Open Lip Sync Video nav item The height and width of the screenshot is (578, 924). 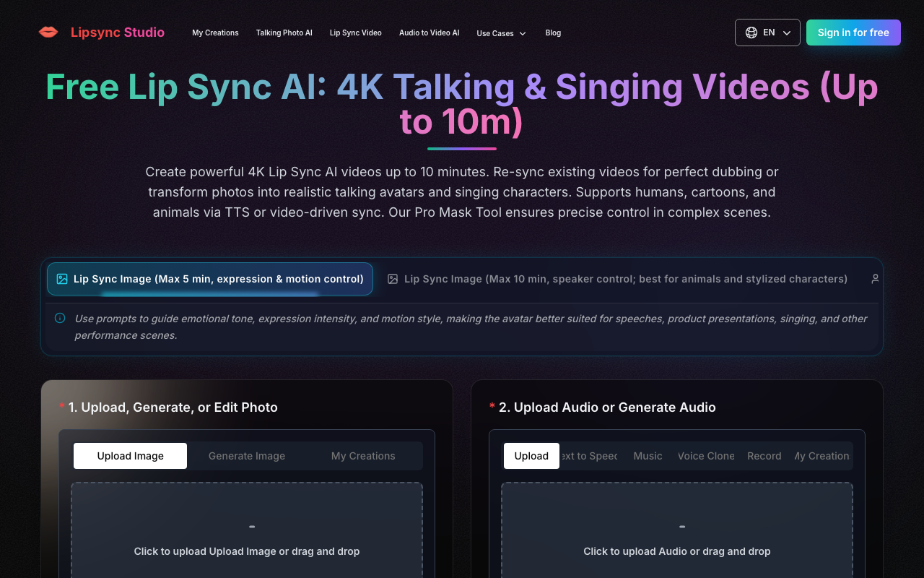[356, 33]
